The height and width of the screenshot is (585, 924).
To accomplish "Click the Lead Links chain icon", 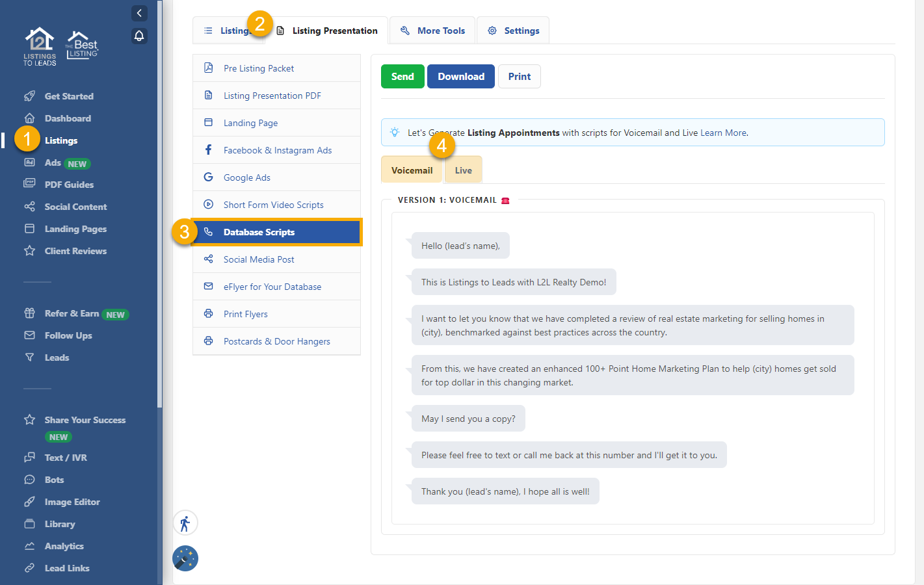I will (x=29, y=568).
